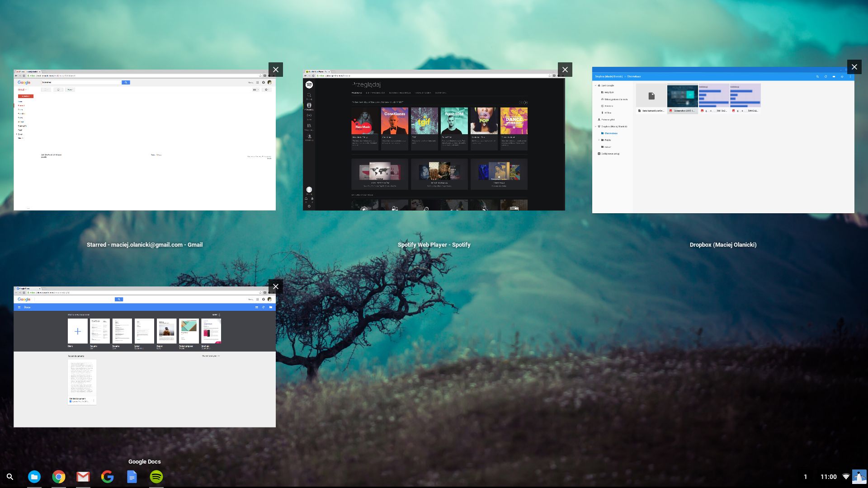This screenshot has width=868, height=488.
Task: Open Gmail's settings gear menu
Action: pyautogui.click(x=265, y=89)
